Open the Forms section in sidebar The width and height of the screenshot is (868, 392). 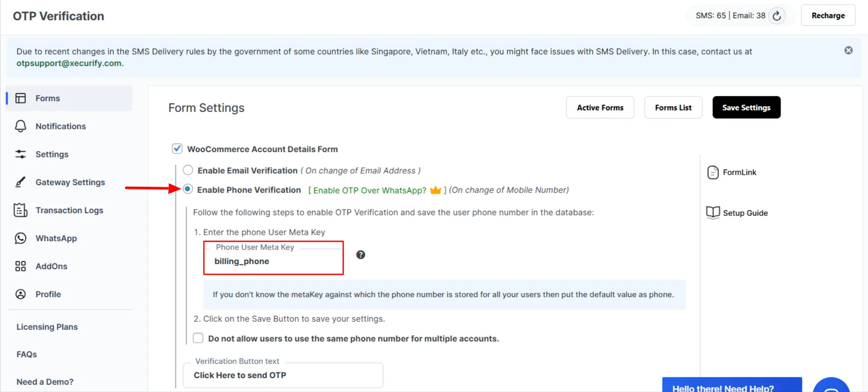click(47, 98)
